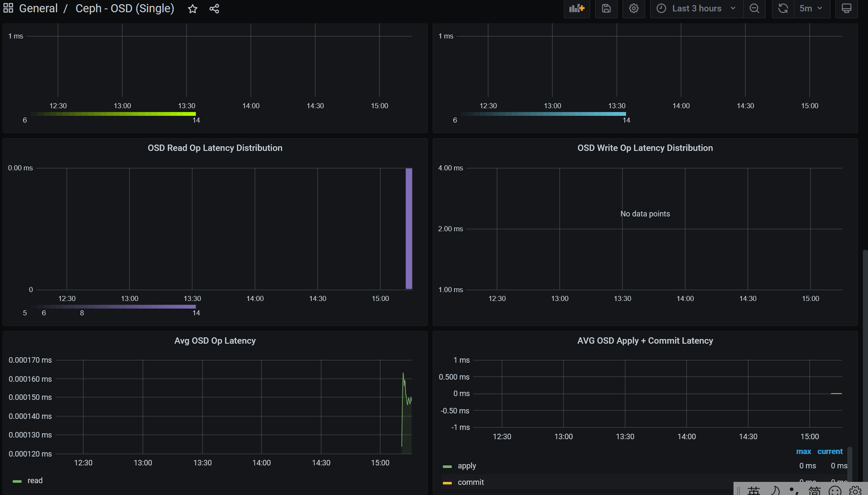Sort legend by current column
Screen dimensions: 868x495
(x=830, y=451)
